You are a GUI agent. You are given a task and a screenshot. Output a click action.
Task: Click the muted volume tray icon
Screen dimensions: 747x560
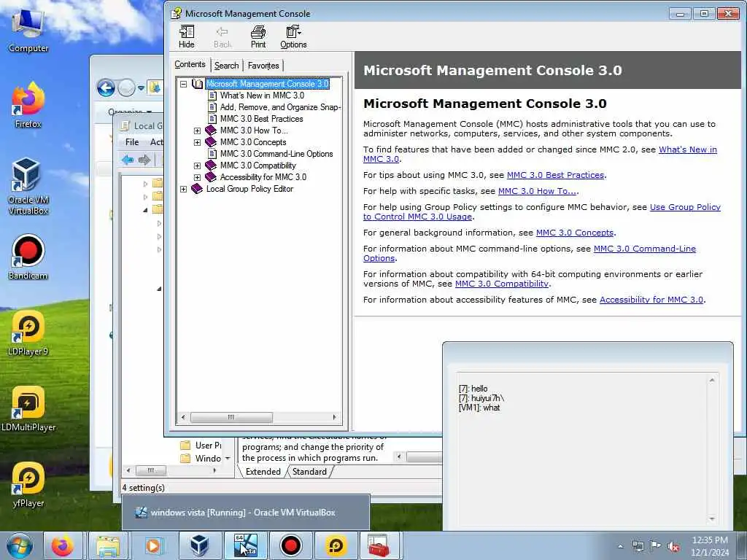point(673,547)
